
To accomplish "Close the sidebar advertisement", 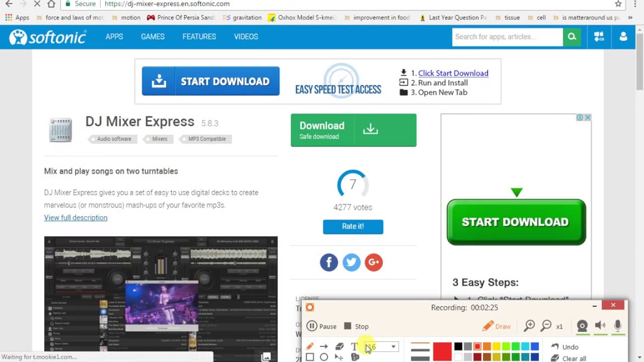I will pos(588,118).
